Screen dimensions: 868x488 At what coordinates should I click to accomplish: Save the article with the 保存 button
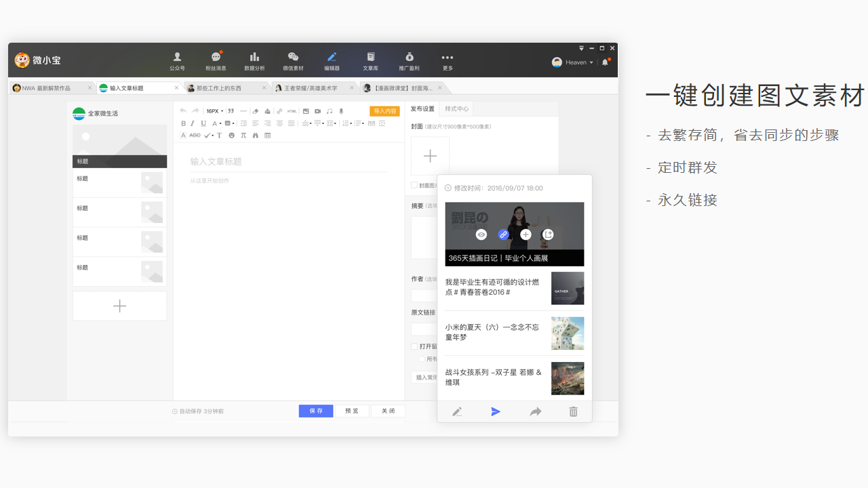tap(316, 411)
